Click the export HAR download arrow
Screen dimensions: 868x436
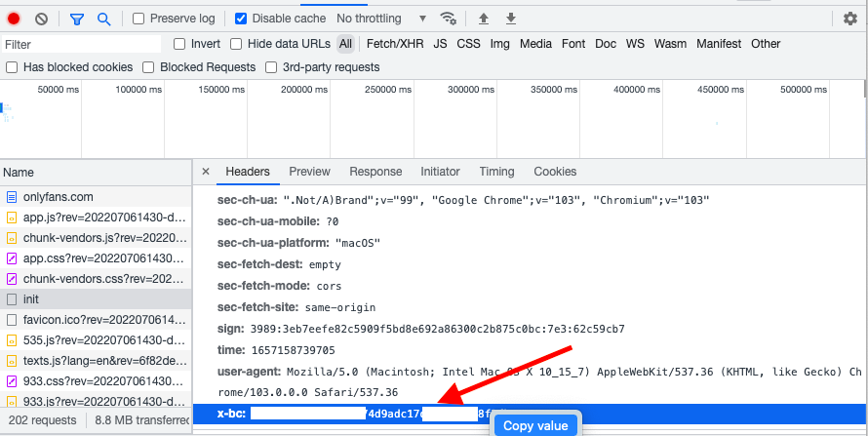click(x=510, y=19)
